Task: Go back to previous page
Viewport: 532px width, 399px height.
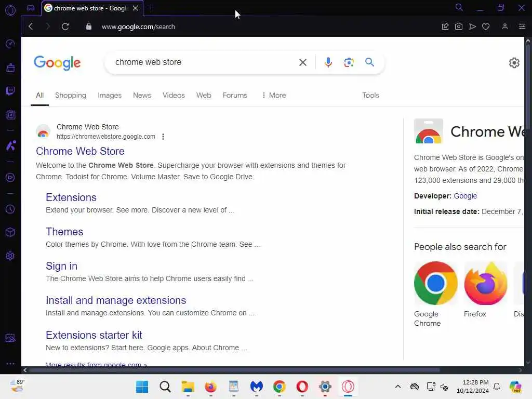Action: pyautogui.click(x=31, y=26)
